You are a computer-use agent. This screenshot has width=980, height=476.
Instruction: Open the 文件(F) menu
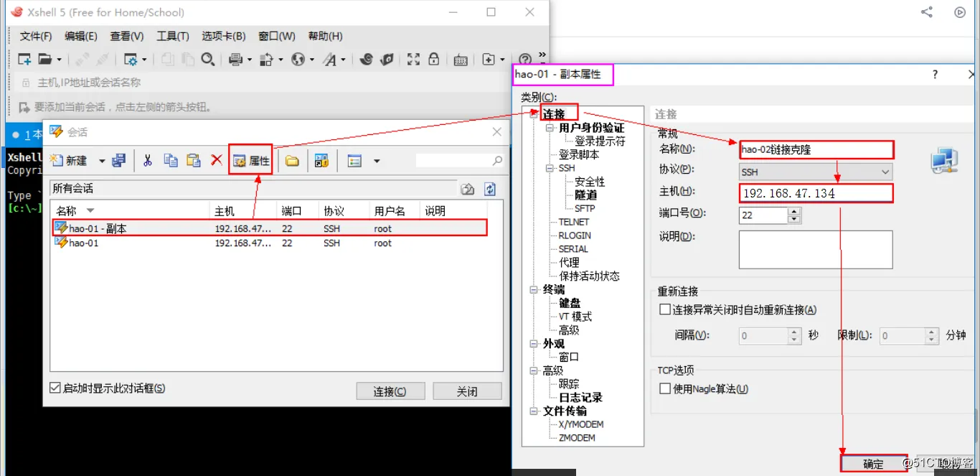tap(36, 36)
